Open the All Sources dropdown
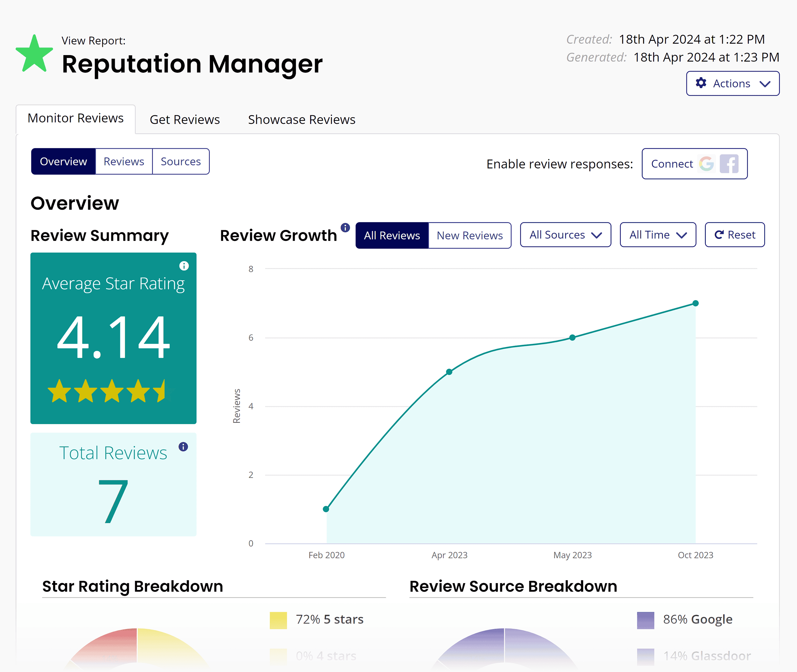This screenshot has width=797, height=672. coord(565,235)
